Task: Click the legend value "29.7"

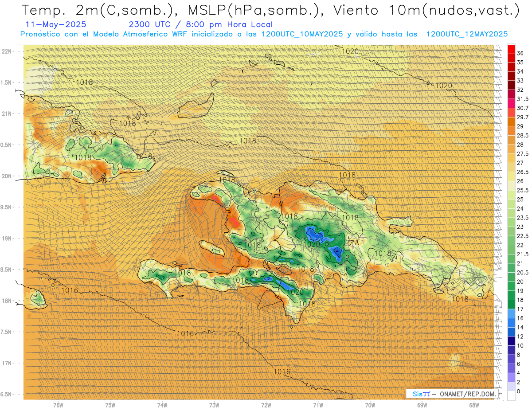Action: (x=523, y=117)
